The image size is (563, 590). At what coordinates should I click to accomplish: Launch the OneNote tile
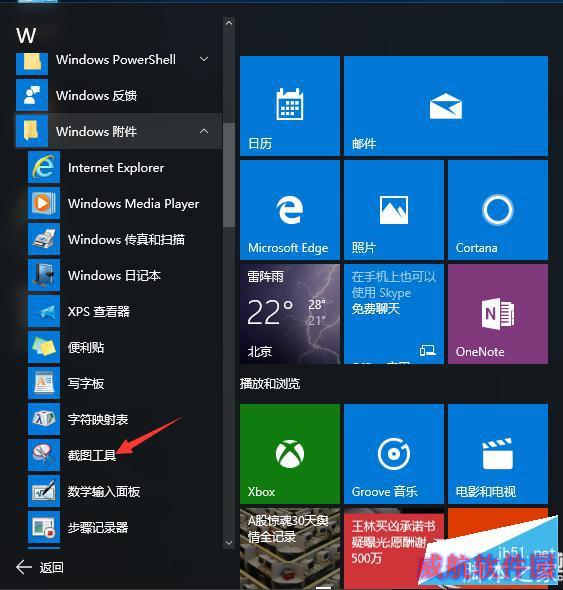point(498,314)
